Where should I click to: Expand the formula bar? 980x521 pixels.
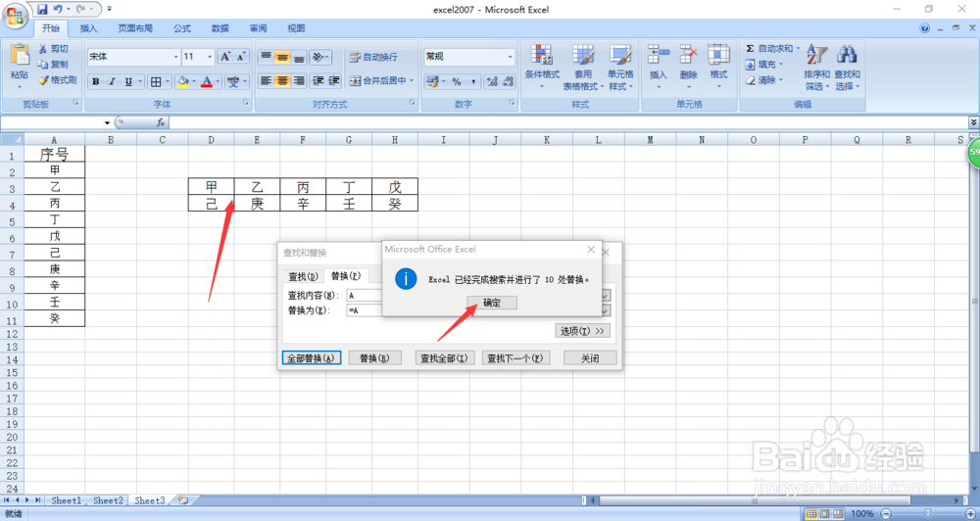(x=973, y=122)
